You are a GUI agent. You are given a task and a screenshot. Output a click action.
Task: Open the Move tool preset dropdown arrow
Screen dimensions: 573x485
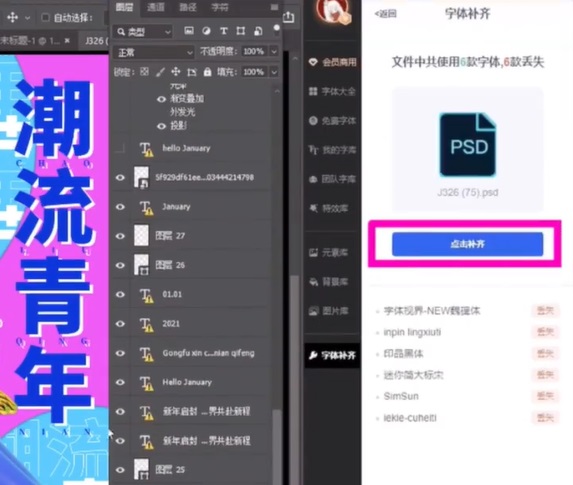click(x=27, y=18)
